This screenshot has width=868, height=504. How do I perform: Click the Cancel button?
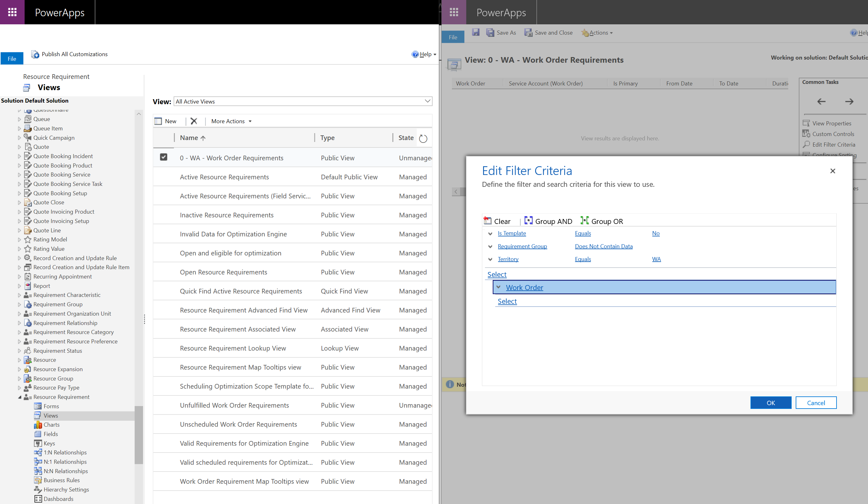(x=816, y=403)
